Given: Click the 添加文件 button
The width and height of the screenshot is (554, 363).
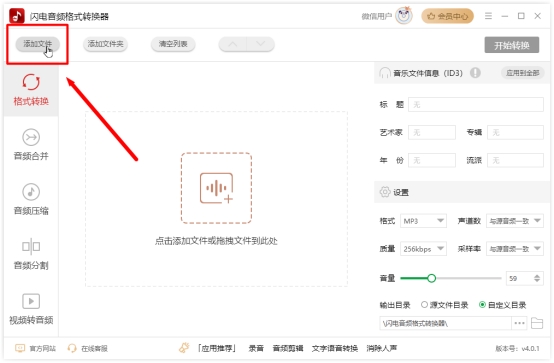Looking at the screenshot, I should coord(37,44).
